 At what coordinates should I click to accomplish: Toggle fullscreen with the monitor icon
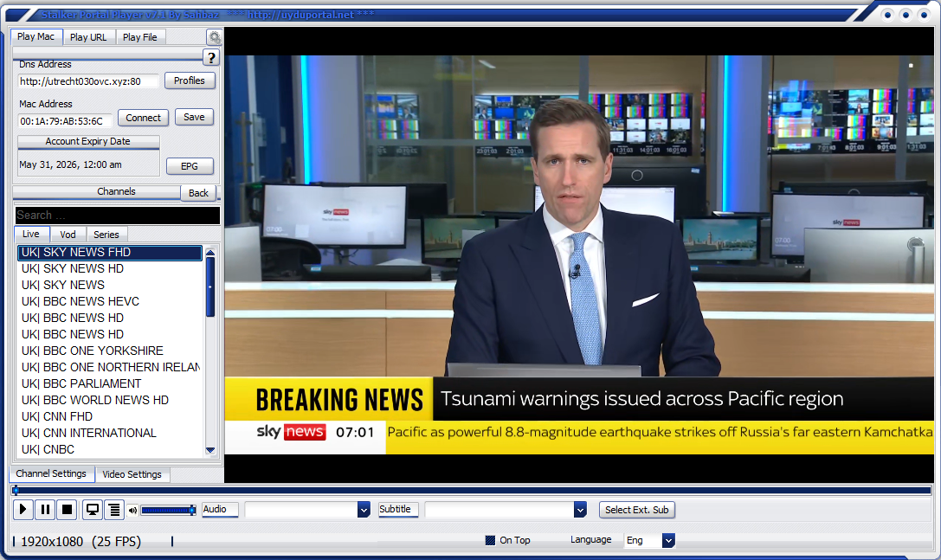93,510
